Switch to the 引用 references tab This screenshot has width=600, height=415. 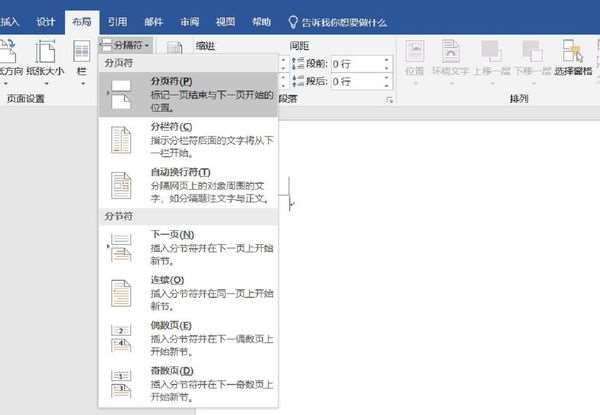(117, 22)
